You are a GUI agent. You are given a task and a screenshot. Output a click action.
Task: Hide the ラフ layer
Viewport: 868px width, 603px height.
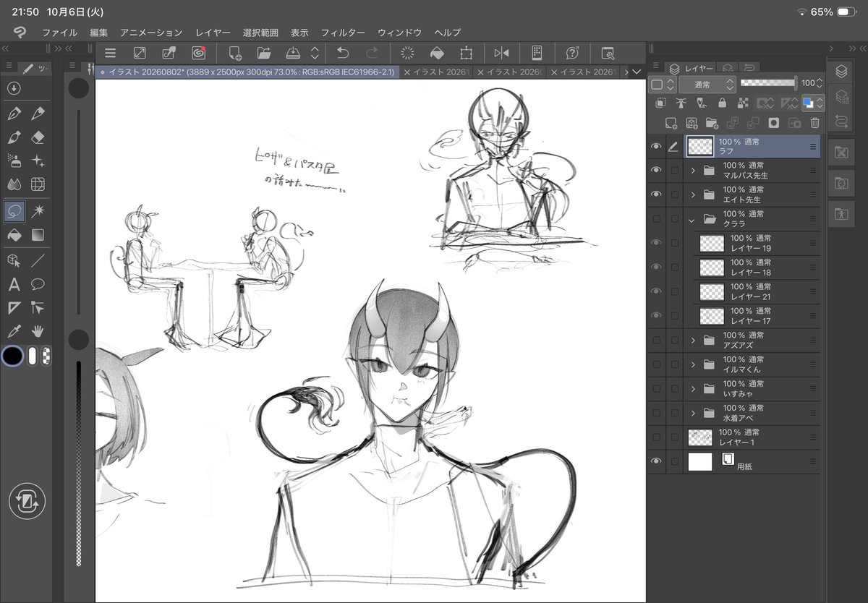click(x=656, y=147)
